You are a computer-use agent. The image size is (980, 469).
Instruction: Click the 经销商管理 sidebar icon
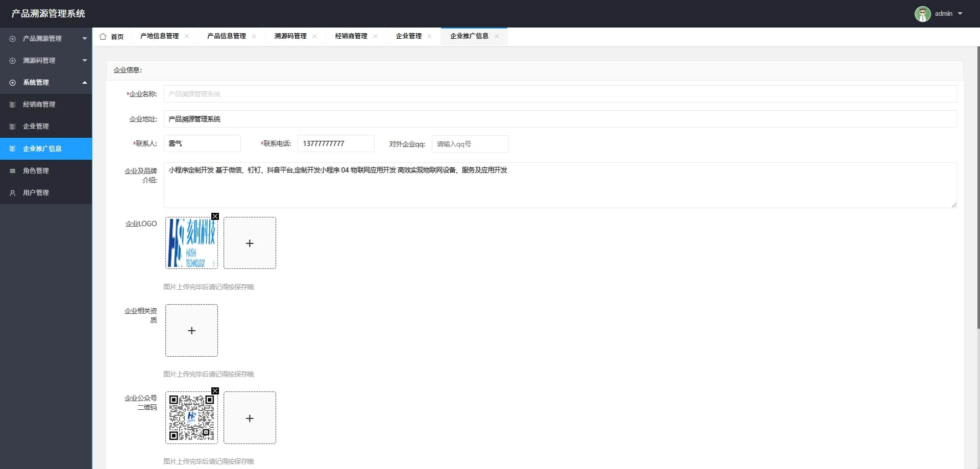(x=13, y=105)
